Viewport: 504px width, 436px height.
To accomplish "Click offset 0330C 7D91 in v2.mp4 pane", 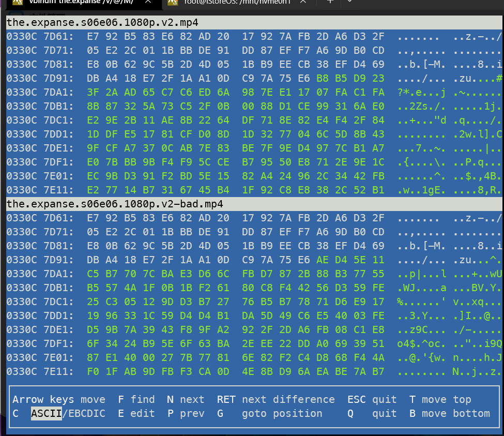I will coord(40,78).
